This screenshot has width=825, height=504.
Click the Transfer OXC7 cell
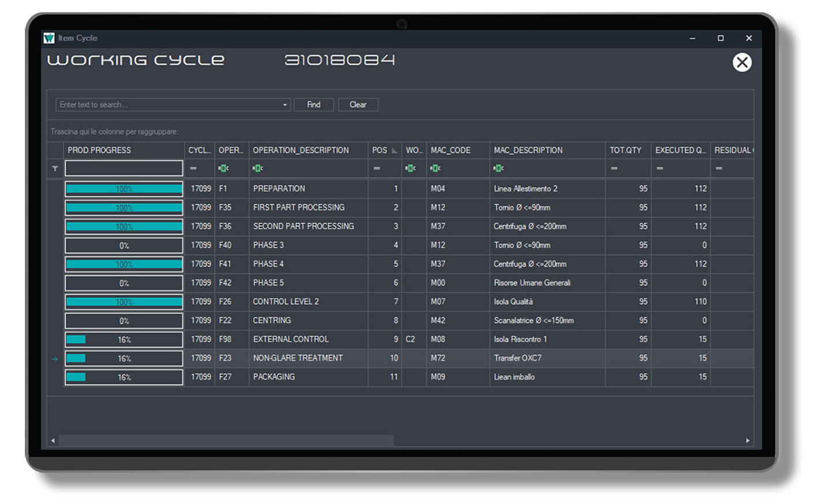point(547,358)
